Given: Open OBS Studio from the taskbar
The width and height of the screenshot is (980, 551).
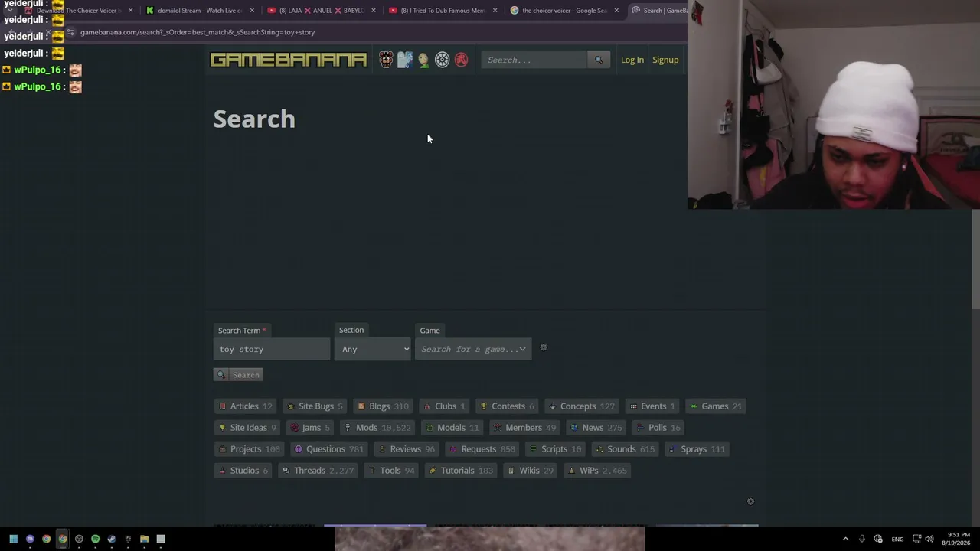Looking at the screenshot, I should [79, 539].
